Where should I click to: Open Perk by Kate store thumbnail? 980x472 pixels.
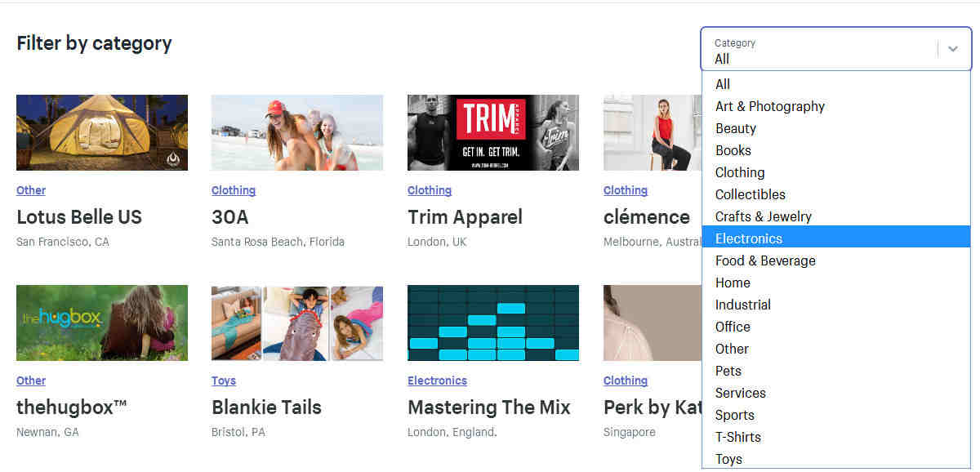tap(653, 323)
